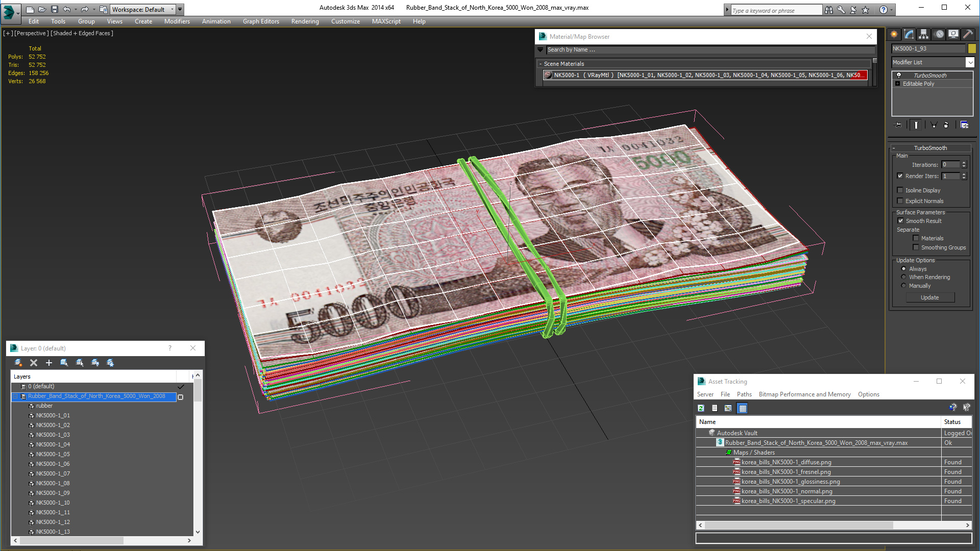Screen dimensions: 980x551
Task: Open Paths menu in Asset Tracking
Action: click(744, 394)
